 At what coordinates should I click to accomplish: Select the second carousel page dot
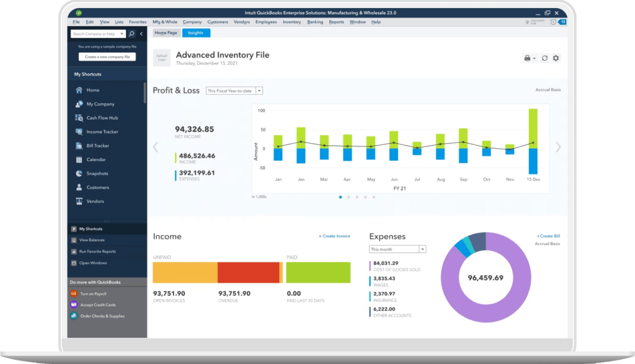pyautogui.click(x=348, y=197)
